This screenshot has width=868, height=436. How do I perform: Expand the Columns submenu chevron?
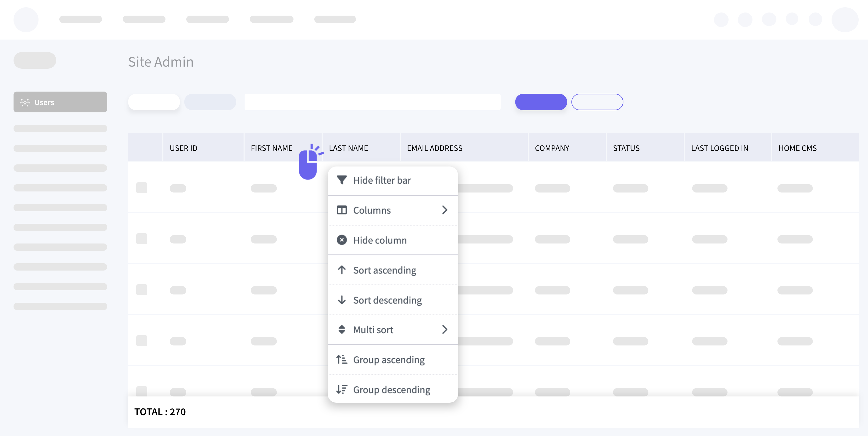point(444,210)
